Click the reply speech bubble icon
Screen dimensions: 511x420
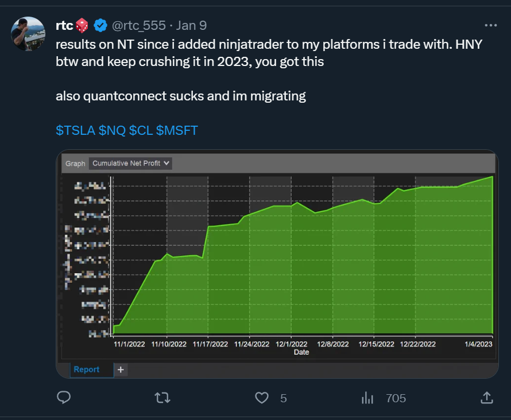pos(64,398)
